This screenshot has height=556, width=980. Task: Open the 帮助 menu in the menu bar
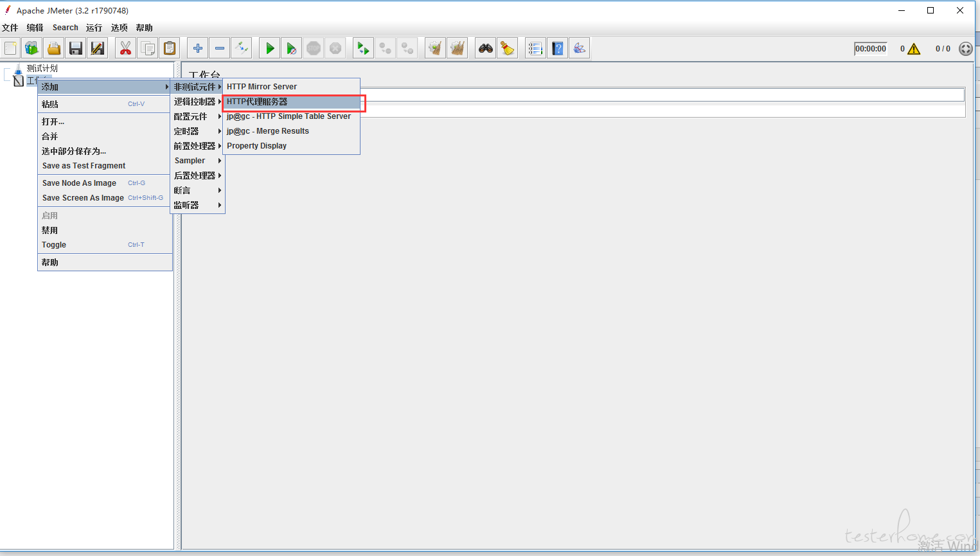click(145, 28)
